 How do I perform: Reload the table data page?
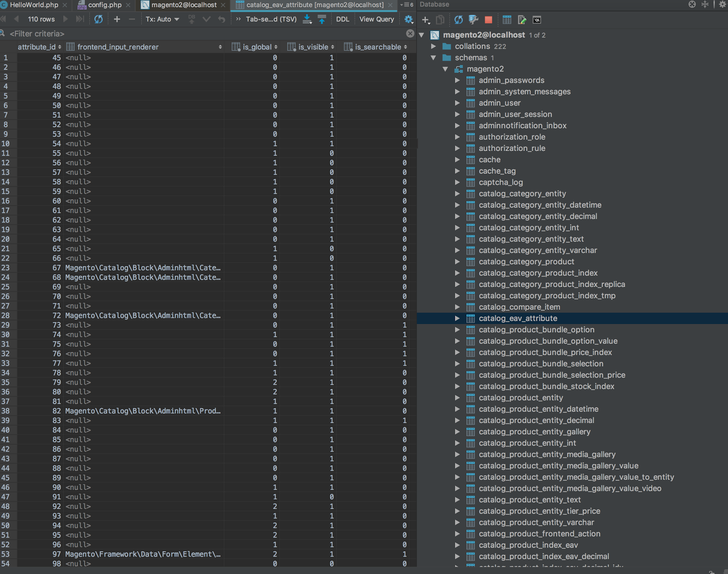pyautogui.click(x=98, y=19)
